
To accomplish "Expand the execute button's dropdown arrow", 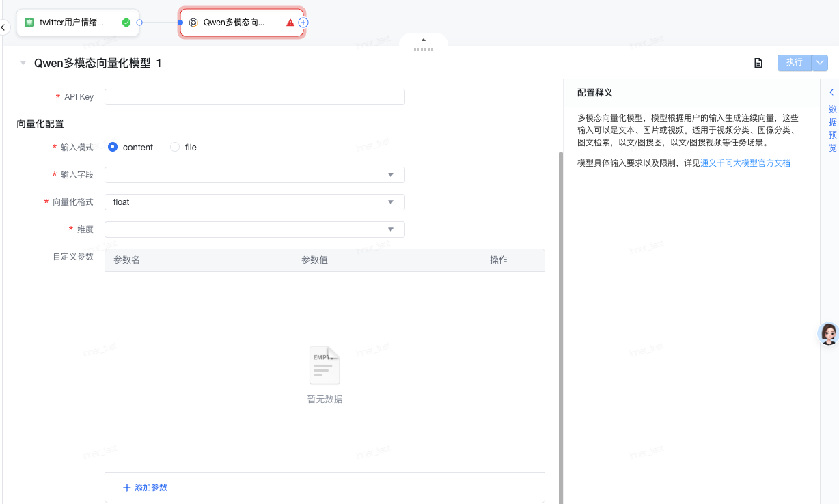I will 821,63.
